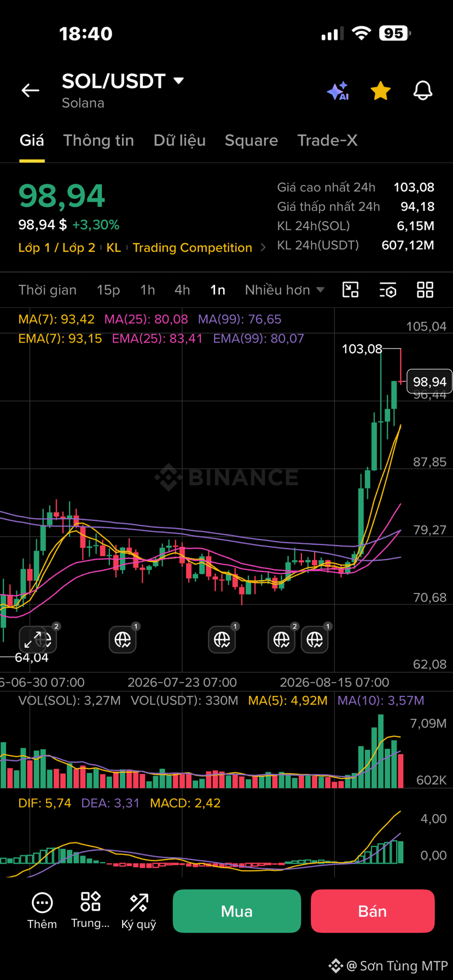Tap the DIF: 5,74 MACD label
The height and width of the screenshot is (980, 453).
[45, 803]
